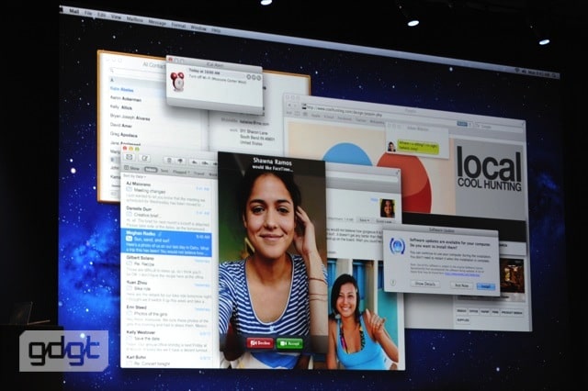The width and height of the screenshot is (588, 391).
Task: Click the Delete trash icon in Mail toolbar
Action: coord(169,161)
